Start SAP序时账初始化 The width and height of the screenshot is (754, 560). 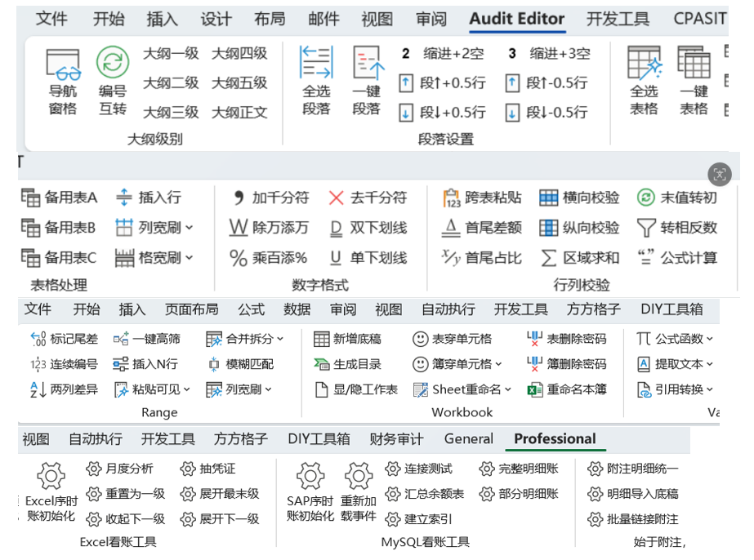[310, 492]
